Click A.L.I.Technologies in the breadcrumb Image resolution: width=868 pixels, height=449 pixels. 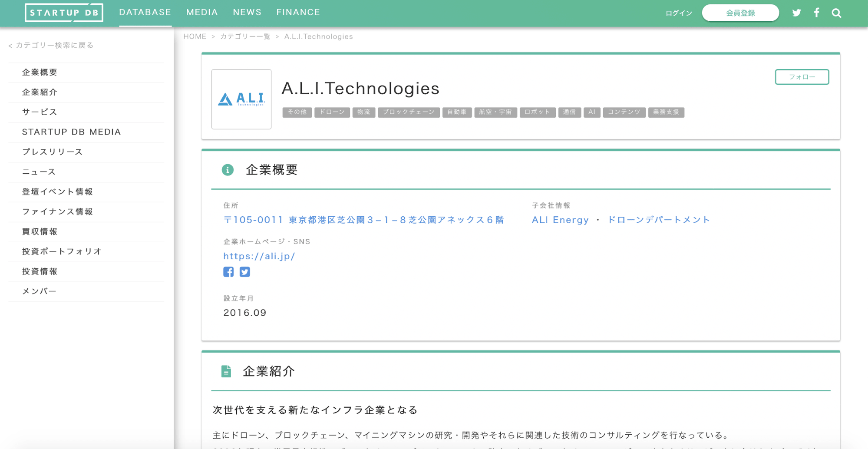(318, 36)
